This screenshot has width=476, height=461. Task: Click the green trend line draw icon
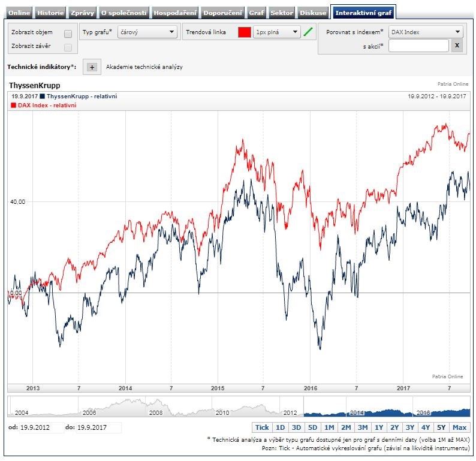coord(309,32)
